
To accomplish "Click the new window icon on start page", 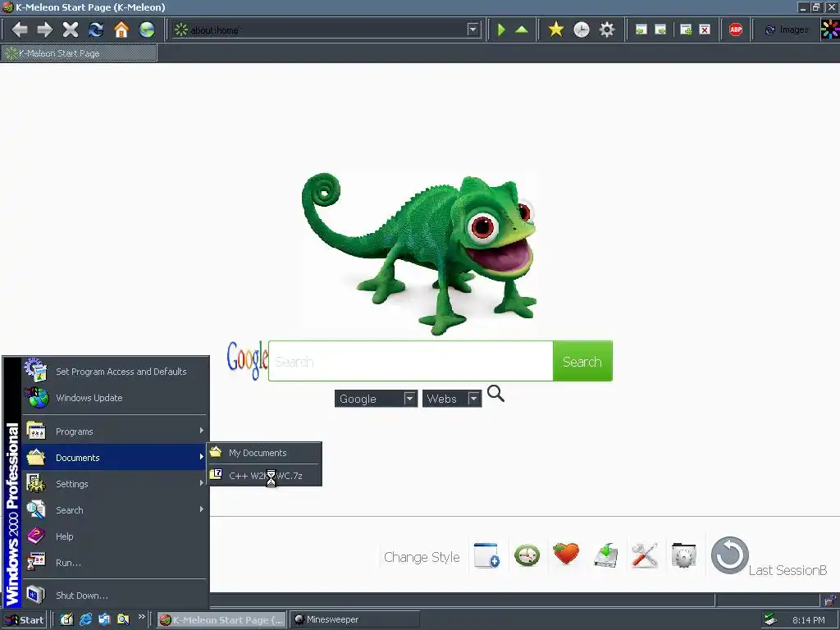I will point(486,555).
